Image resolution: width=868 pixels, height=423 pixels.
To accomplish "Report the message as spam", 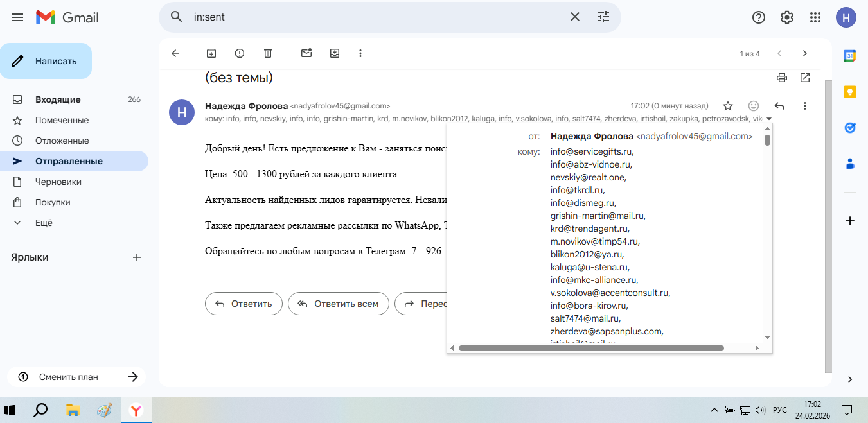I will tap(240, 53).
